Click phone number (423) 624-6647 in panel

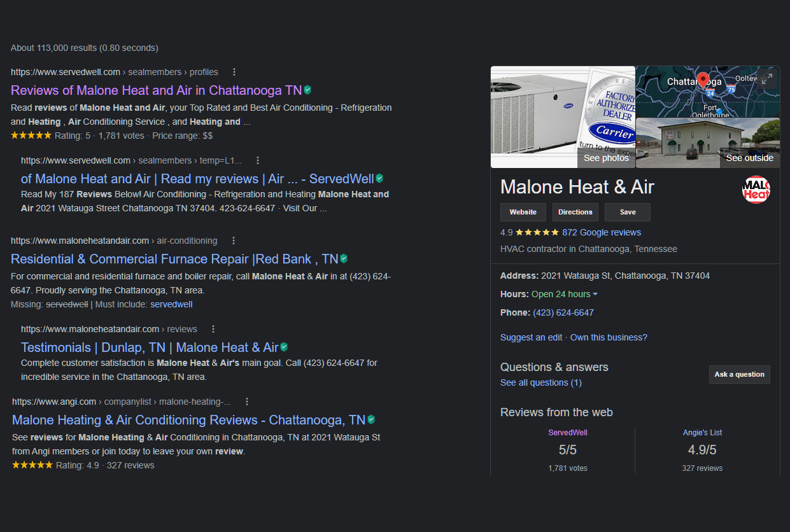coord(563,312)
